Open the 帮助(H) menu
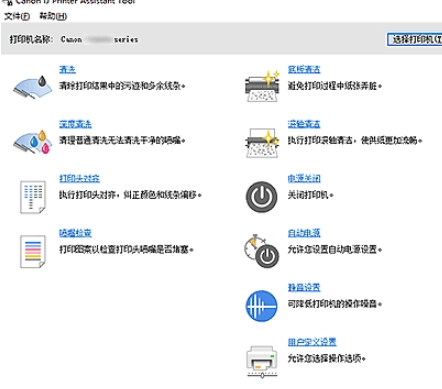The image size is (442, 389). 53,16
